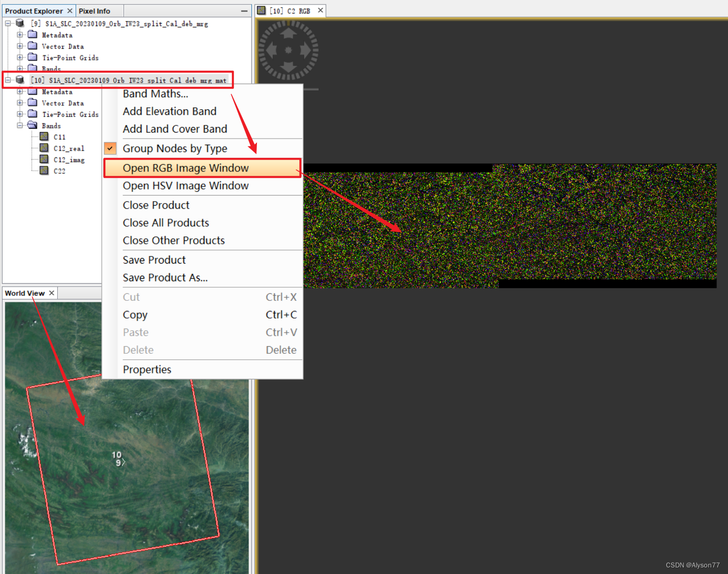
Task: Switch to the Pixel Info tab
Action: [94, 11]
